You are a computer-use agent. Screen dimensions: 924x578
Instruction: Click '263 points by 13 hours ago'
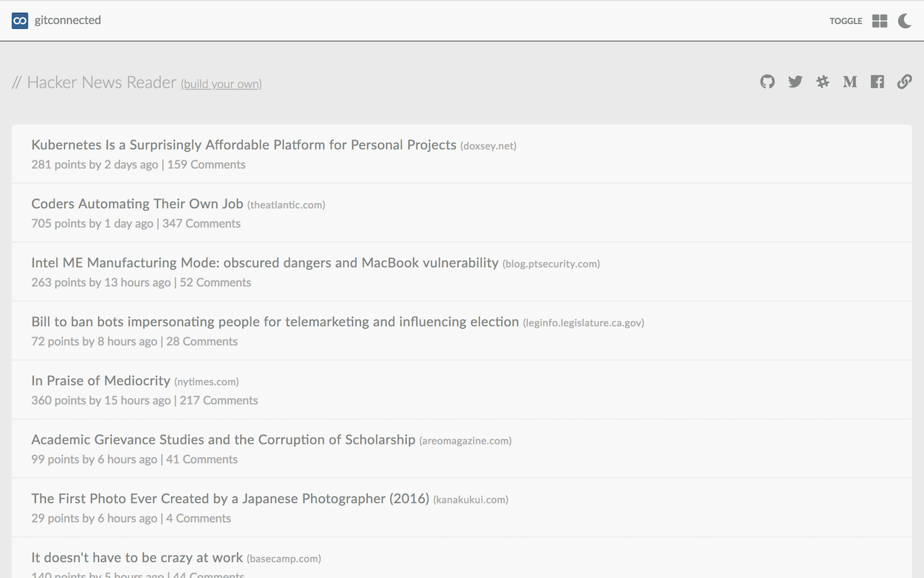tap(101, 282)
